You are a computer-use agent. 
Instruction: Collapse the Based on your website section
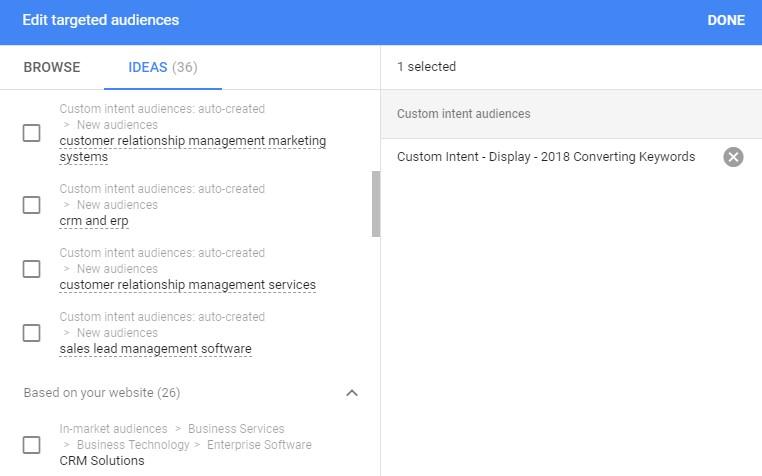point(352,393)
